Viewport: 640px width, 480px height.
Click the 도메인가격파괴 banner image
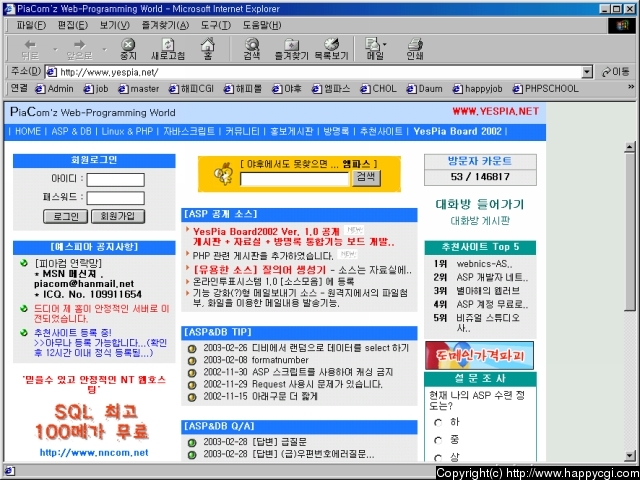pyautogui.click(x=479, y=356)
